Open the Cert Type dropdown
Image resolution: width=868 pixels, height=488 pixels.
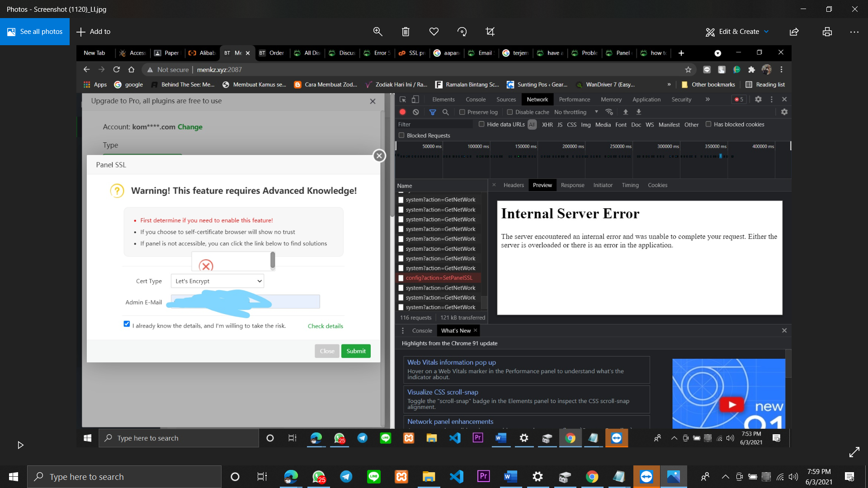pyautogui.click(x=217, y=281)
